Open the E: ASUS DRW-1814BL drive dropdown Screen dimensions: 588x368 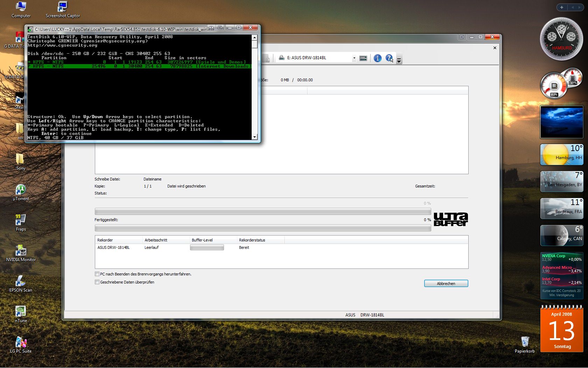[354, 58]
